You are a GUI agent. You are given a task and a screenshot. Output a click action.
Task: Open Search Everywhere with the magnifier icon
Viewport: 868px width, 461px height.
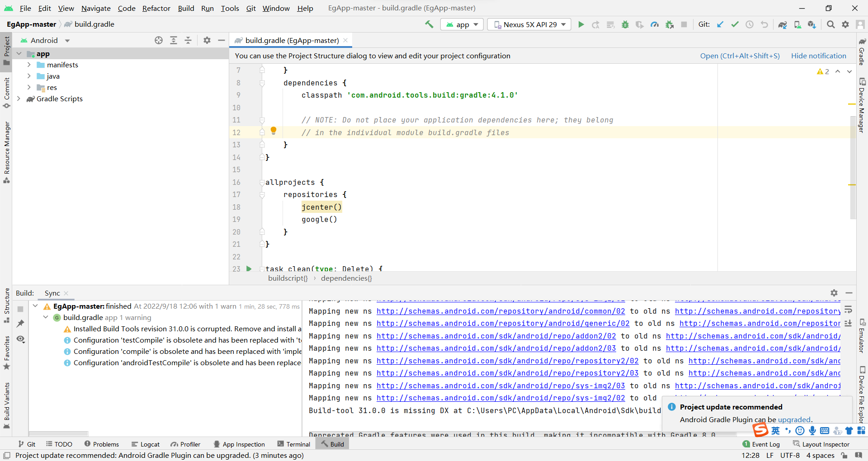tap(830, 24)
